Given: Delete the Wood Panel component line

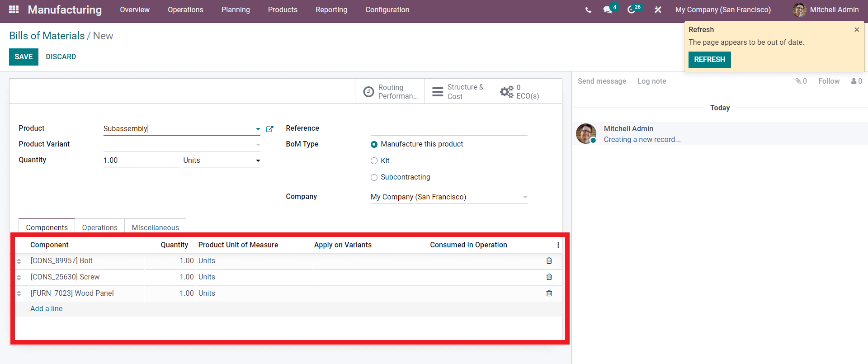Looking at the screenshot, I should tap(549, 293).
